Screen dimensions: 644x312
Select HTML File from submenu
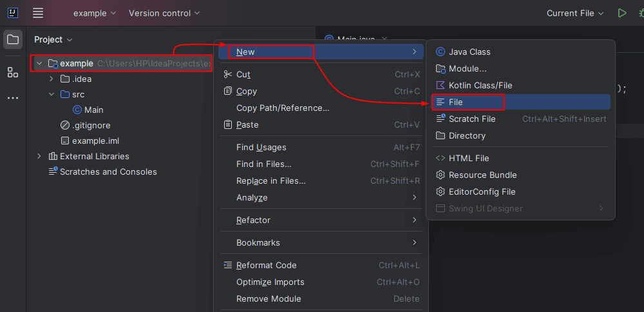click(468, 158)
